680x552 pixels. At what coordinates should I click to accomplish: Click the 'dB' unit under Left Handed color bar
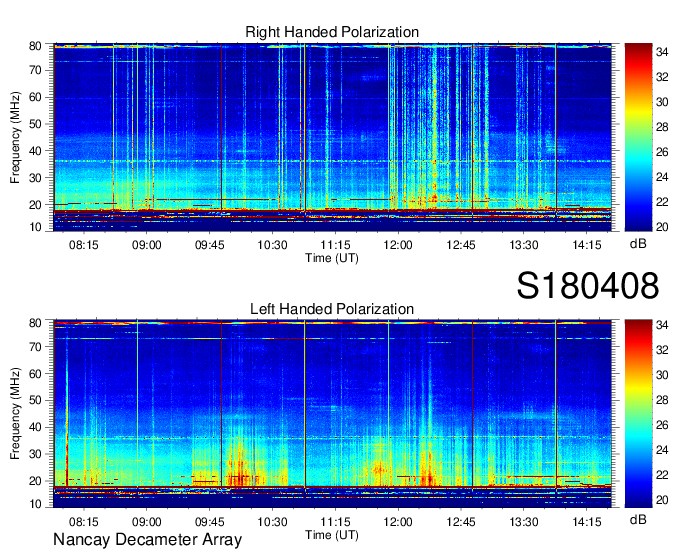point(638,520)
